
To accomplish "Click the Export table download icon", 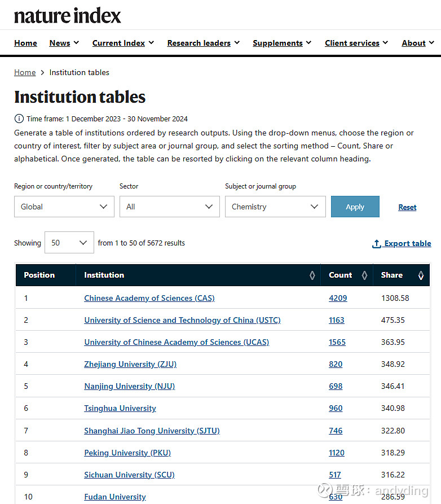I will click(377, 244).
